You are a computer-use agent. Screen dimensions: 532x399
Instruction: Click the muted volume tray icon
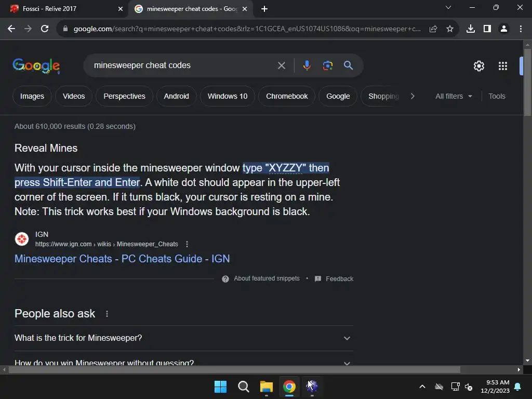[x=469, y=387]
